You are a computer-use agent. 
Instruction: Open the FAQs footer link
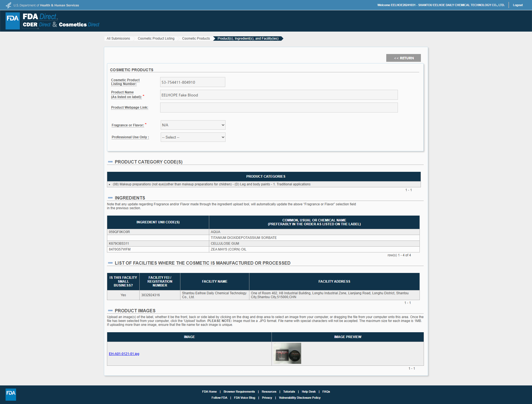point(326,392)
